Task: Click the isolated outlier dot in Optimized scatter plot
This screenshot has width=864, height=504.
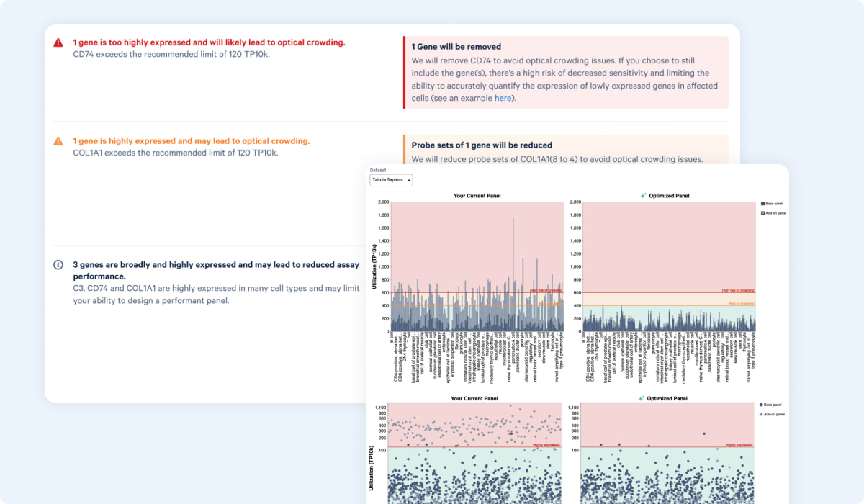Action: pyautogui.click(x=704, y=433)
